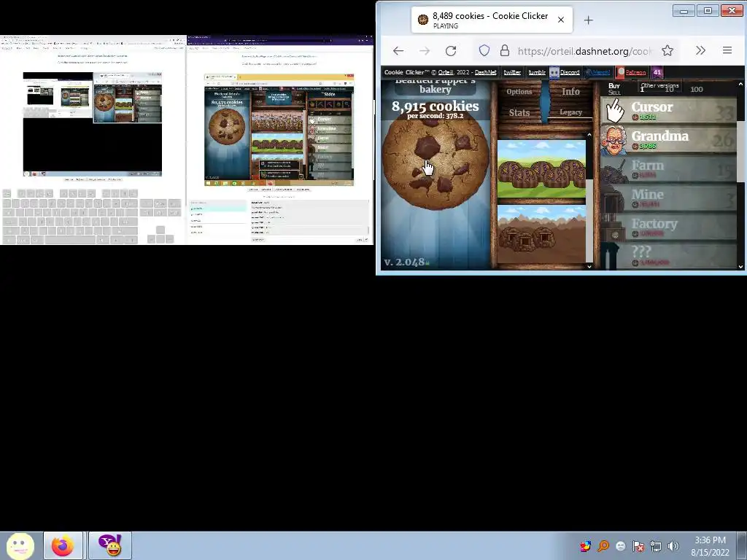Select the Sell mode in store
Screen dimensions: 747x560
click(614, 93)
